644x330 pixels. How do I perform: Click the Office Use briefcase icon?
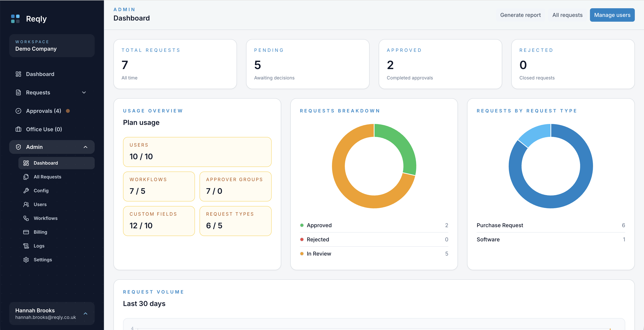pyautogui.click(x=18, y=129)
